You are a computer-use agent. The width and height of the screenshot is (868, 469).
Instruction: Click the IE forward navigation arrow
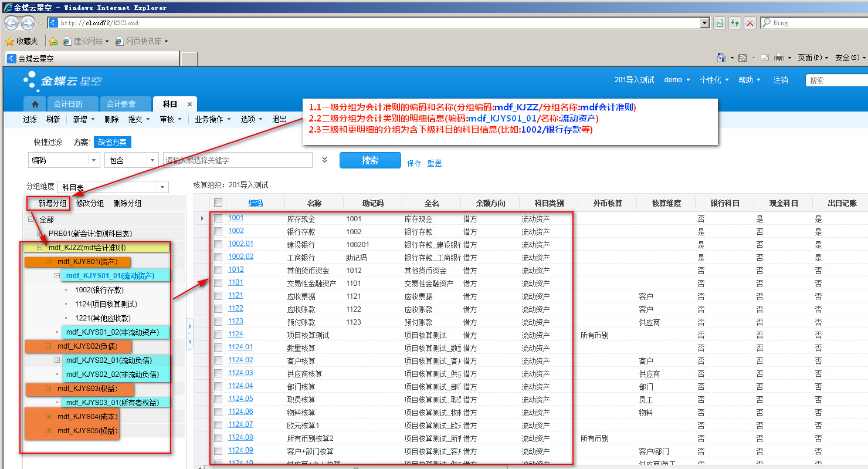28,23
